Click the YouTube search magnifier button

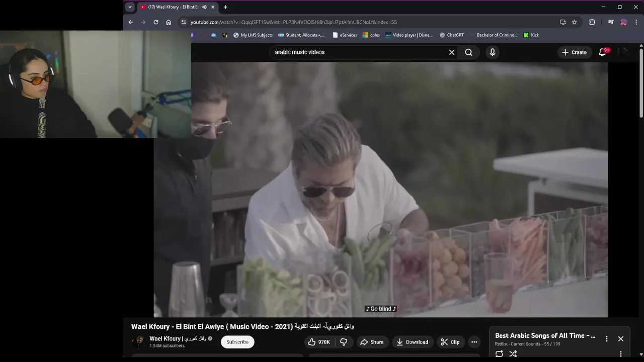coord(468,52)
